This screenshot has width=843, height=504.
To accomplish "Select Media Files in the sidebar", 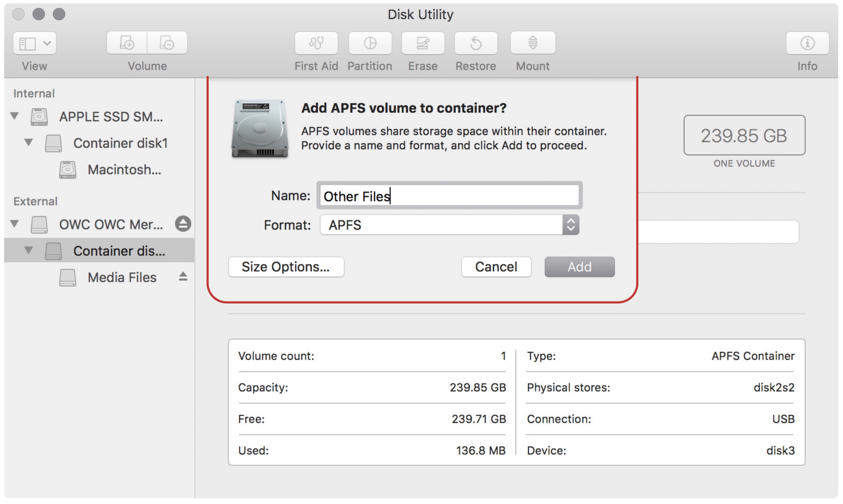I will point(122,277).
